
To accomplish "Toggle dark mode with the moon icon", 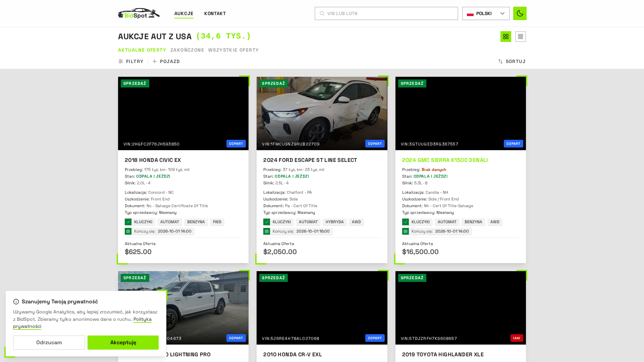I will tap(520, 13).
